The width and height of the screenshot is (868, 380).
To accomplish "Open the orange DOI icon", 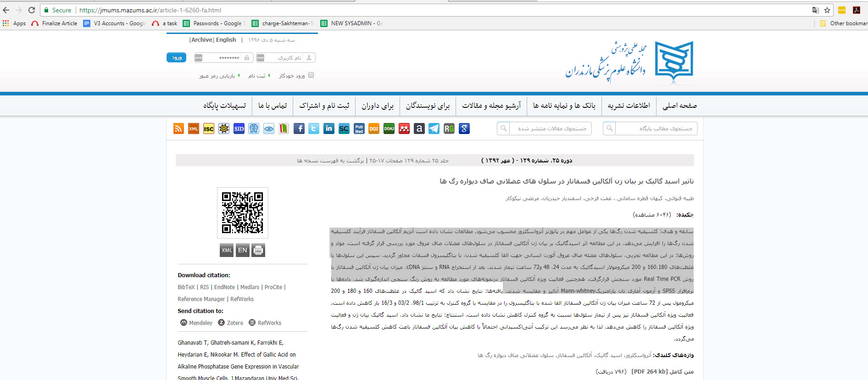I will (x=374, y=129).
